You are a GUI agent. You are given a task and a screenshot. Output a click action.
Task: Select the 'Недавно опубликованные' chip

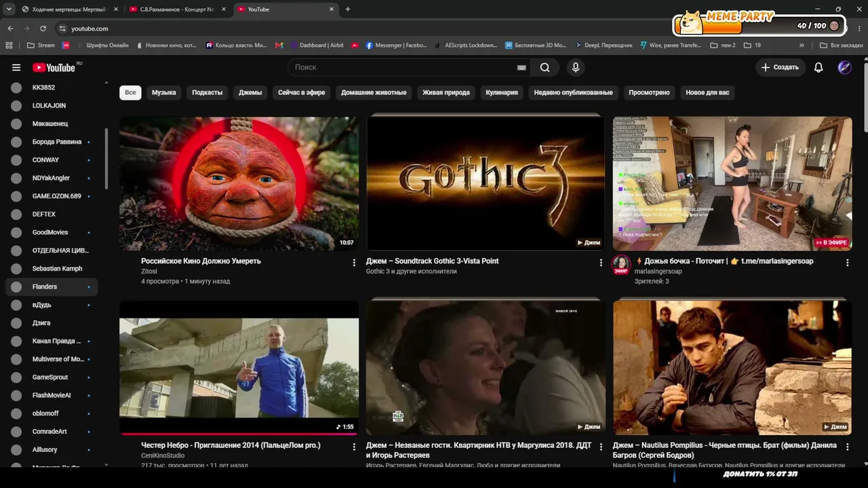[x=573, y=92]
